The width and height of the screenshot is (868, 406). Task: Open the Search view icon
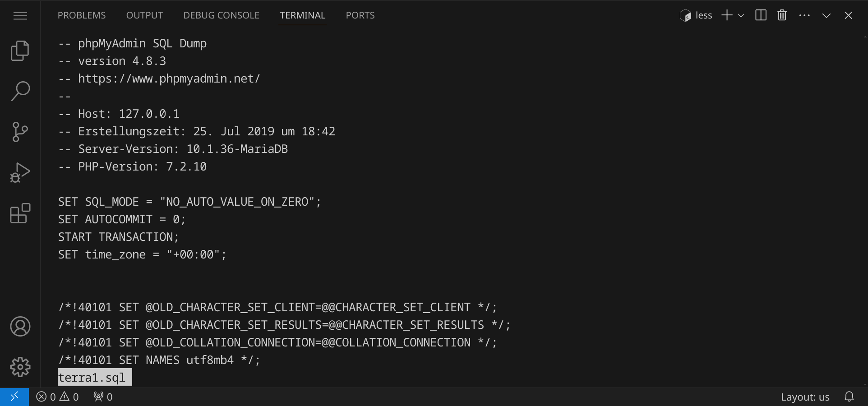click(x=20, y=91)
